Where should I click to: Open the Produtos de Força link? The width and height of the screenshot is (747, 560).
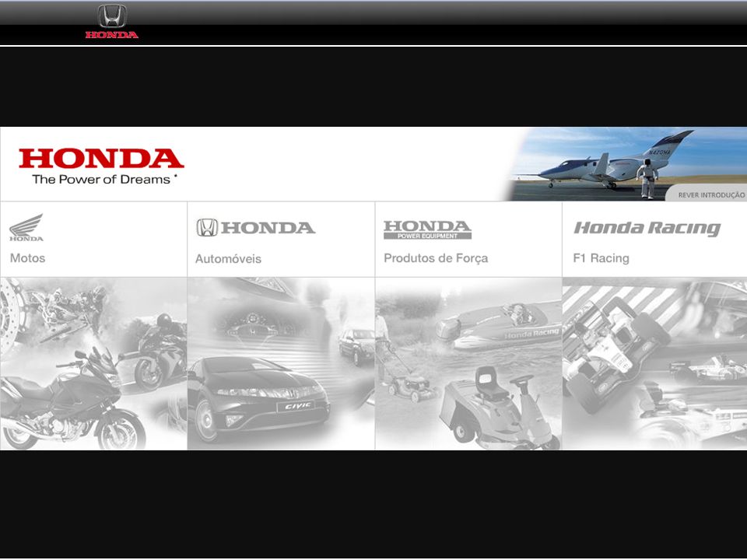(436, 258)
